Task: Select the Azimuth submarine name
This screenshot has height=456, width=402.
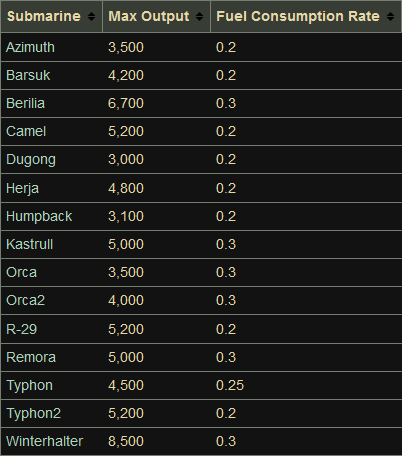Action: (30, 47)
